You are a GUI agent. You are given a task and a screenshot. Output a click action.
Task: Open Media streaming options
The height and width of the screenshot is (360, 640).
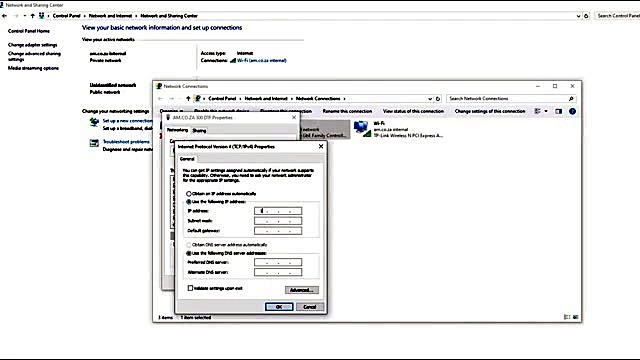click(33, 68)
